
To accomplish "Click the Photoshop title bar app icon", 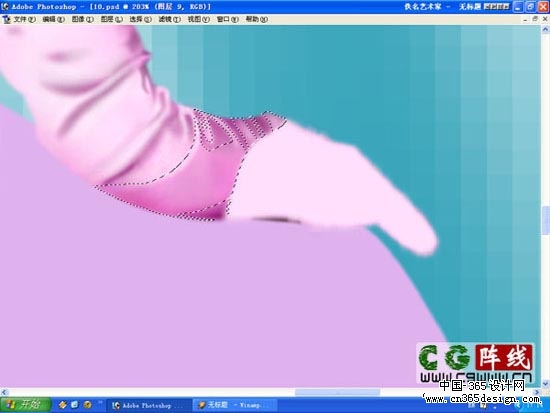I will [5, 6].
